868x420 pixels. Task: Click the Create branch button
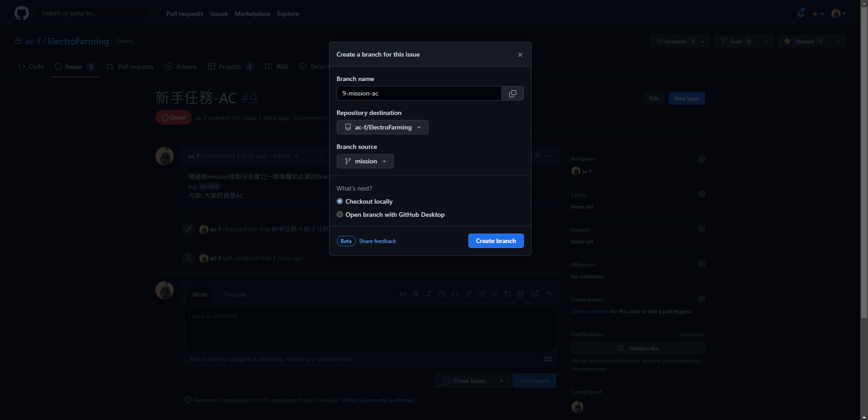pyautogui.click(x=496, y=241)
